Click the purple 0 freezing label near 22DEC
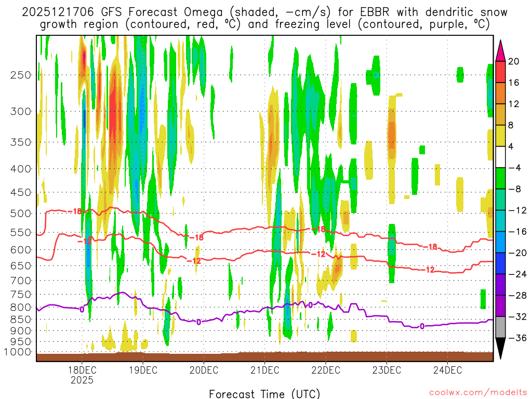Screen dimensions: 532x399 [x=310, y=305]
